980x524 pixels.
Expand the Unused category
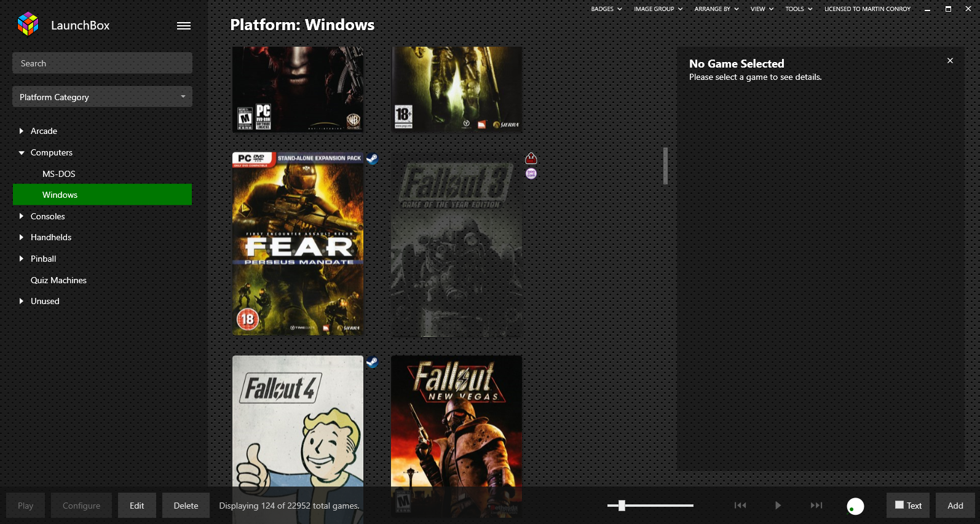point(22,301)
